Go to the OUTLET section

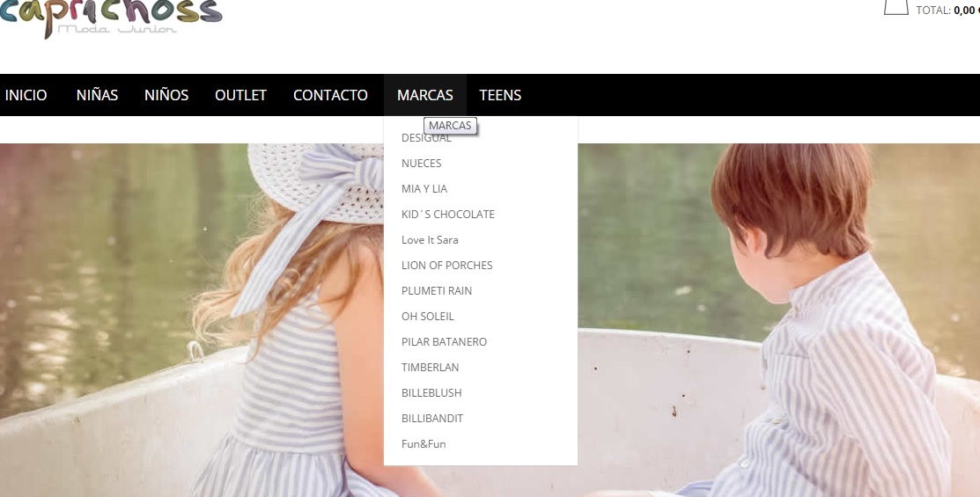click(x=240, y=95)
